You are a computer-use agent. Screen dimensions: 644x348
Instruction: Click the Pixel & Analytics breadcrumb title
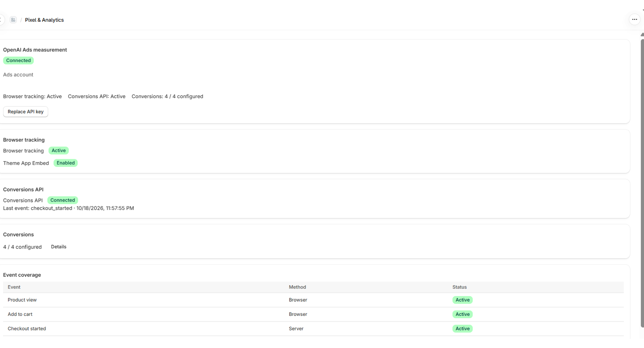point(44,20)
